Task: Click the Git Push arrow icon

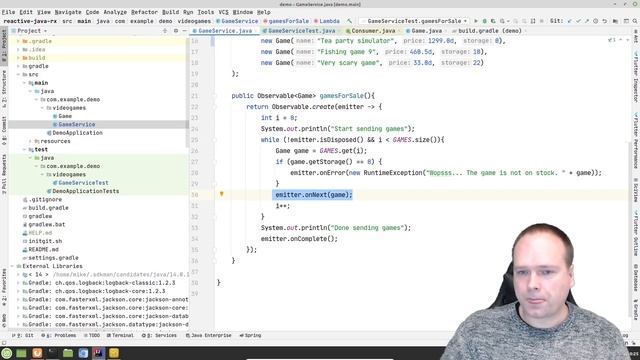Action: click(x=587, y=21)
